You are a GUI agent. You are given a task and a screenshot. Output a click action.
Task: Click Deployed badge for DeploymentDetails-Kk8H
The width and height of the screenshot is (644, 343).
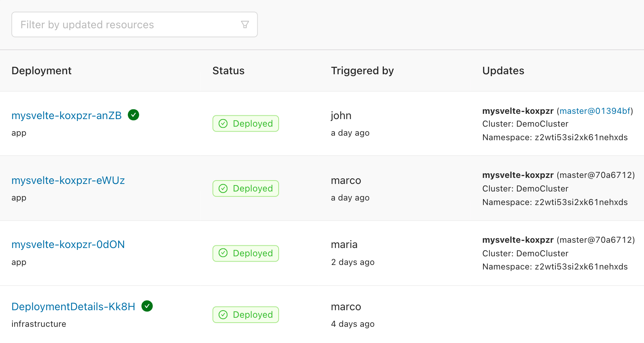click(246, 315)
